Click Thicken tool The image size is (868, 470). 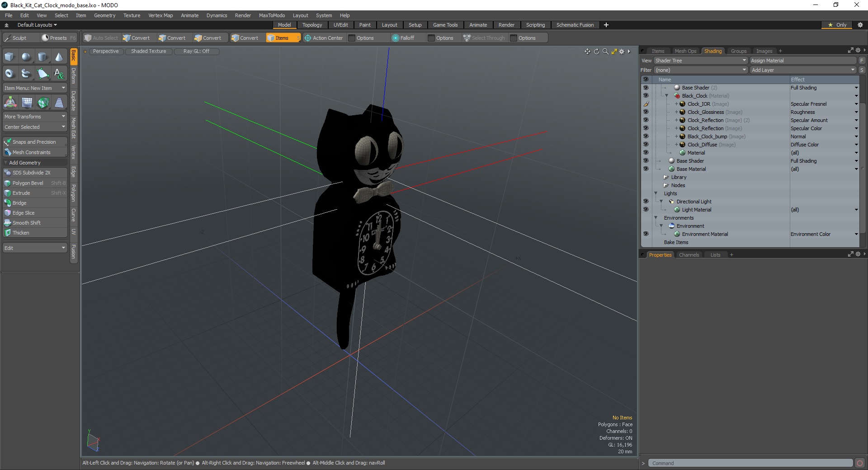pyautogui.click(x=35, y=233)
